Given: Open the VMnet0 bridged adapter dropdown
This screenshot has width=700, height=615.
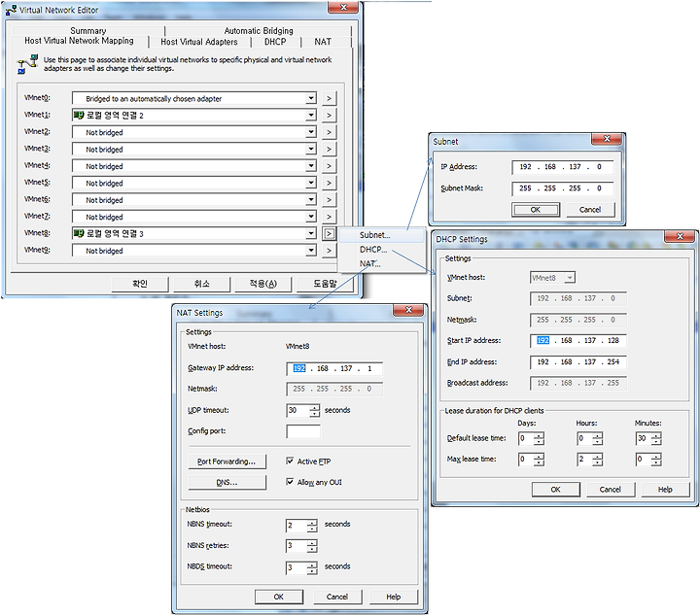Looking at the screenshot, I should click(x=311, y=98).
